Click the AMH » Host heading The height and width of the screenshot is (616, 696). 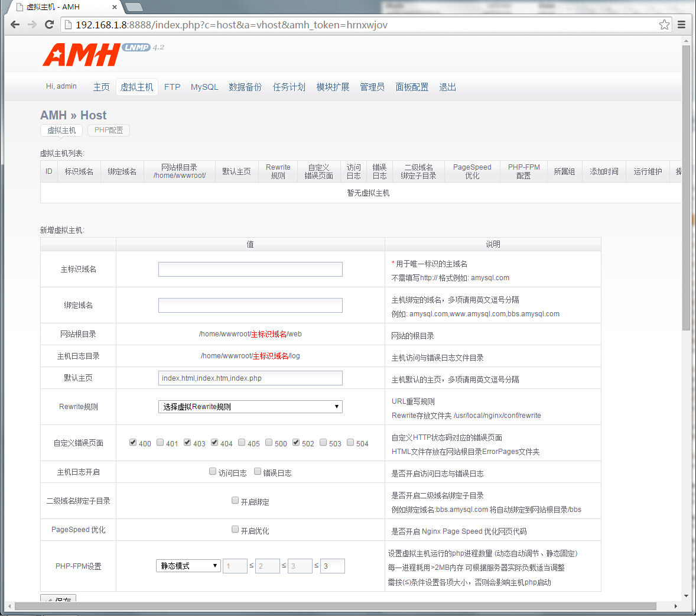pyautogui.click(x=73, y=115)
